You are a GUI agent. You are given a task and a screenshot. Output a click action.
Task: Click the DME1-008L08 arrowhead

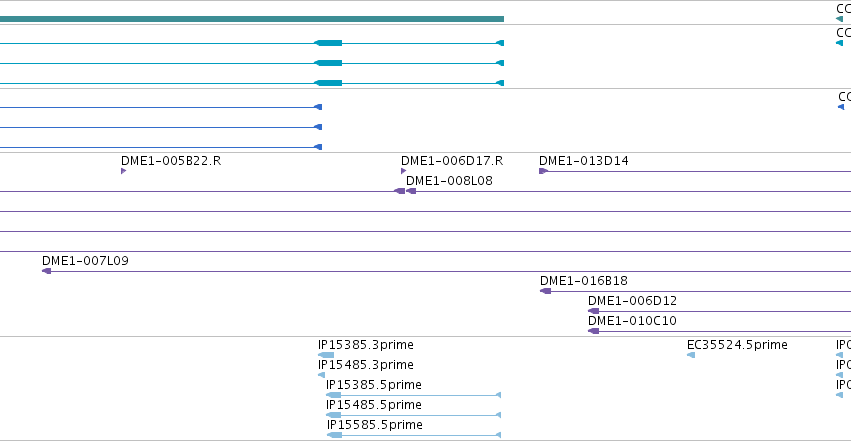coord(411,191)
